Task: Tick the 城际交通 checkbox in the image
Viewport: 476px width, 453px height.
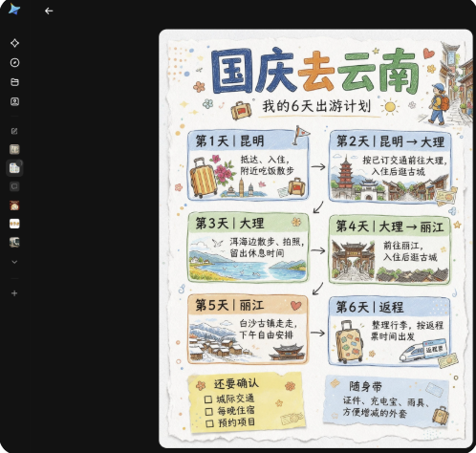Action: pos(208,399)
